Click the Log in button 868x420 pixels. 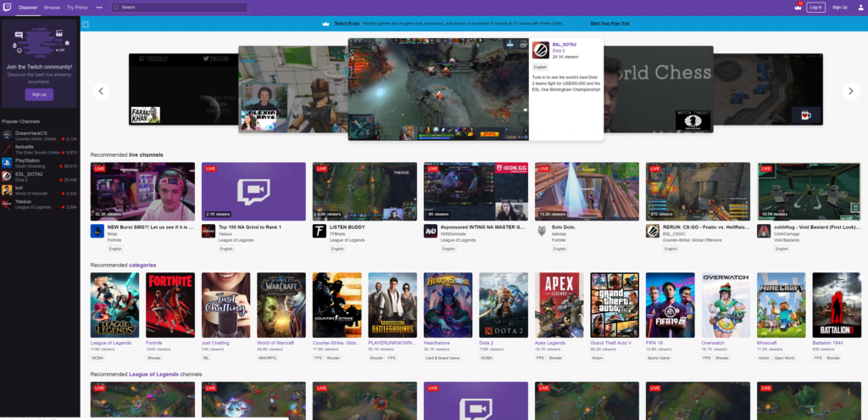816,7
